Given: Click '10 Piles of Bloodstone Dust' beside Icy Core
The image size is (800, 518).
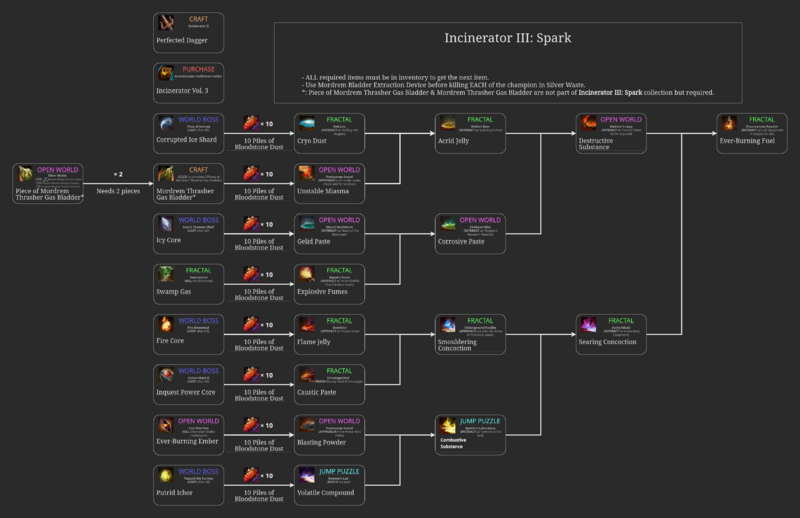Looking at the screenshot, I should [259, 244].
